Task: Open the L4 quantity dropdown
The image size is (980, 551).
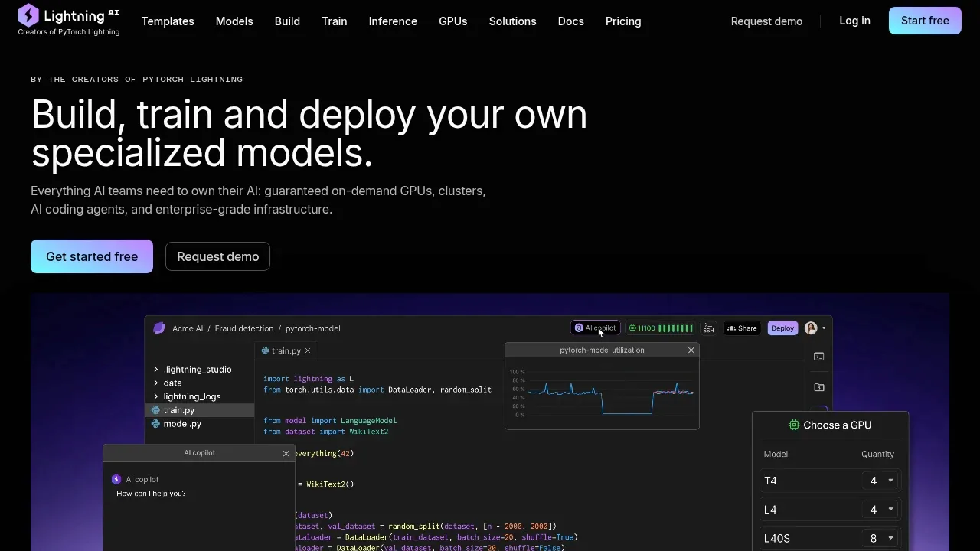Action: click(x=880, y=510)
